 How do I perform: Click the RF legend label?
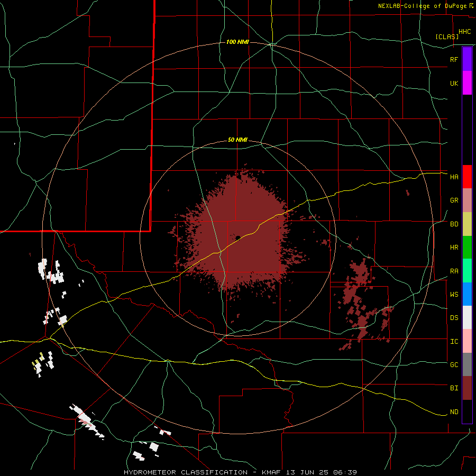click(454, 59)
